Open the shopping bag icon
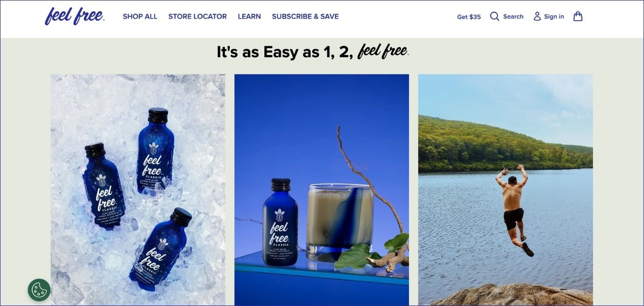The height and width of the screenshot is (306, 644). 578,16
